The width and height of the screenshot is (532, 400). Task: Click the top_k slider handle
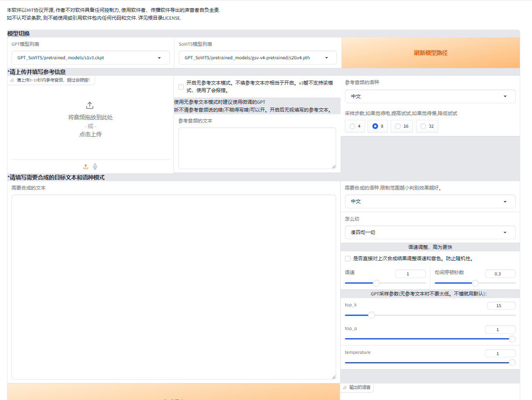371,315
